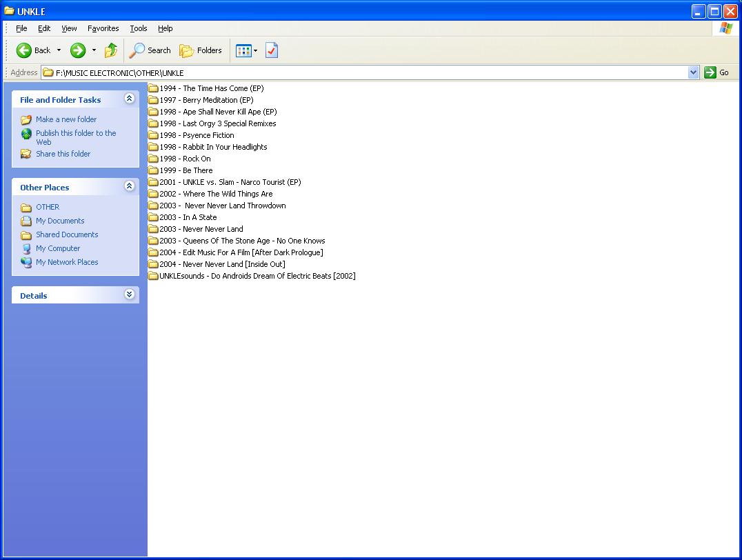Screen dimensions: 742x560
Task: Click the red checkmark toolbar icon
Action: point(272,50)
